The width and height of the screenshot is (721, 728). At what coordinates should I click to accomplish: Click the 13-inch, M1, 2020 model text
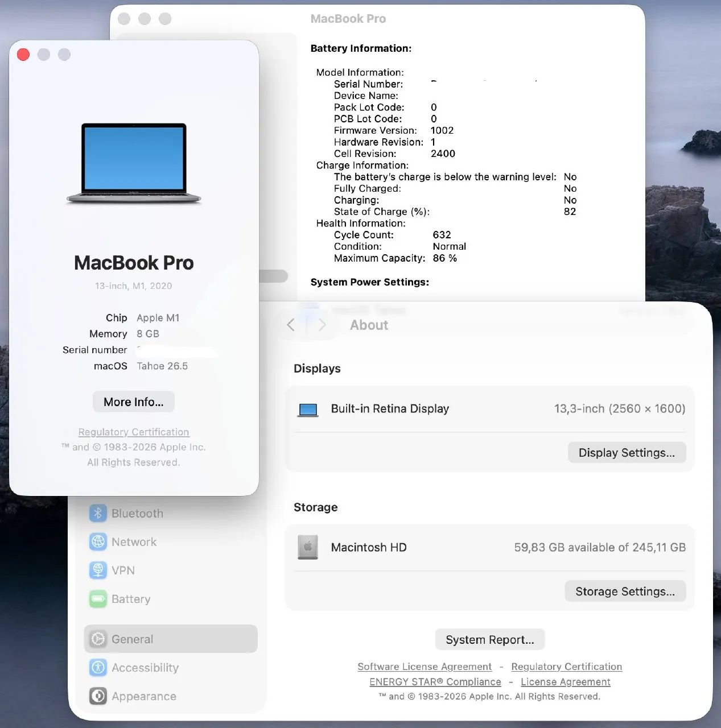134,286
